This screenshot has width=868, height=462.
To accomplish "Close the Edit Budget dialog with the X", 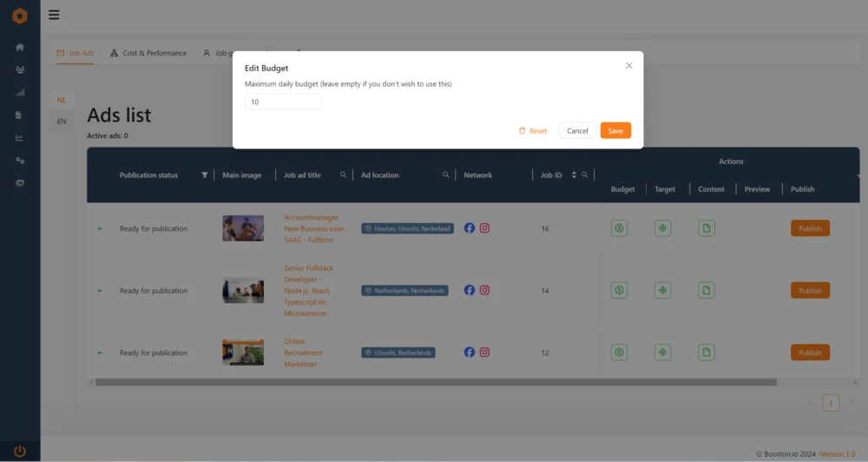I will point(629,66).
